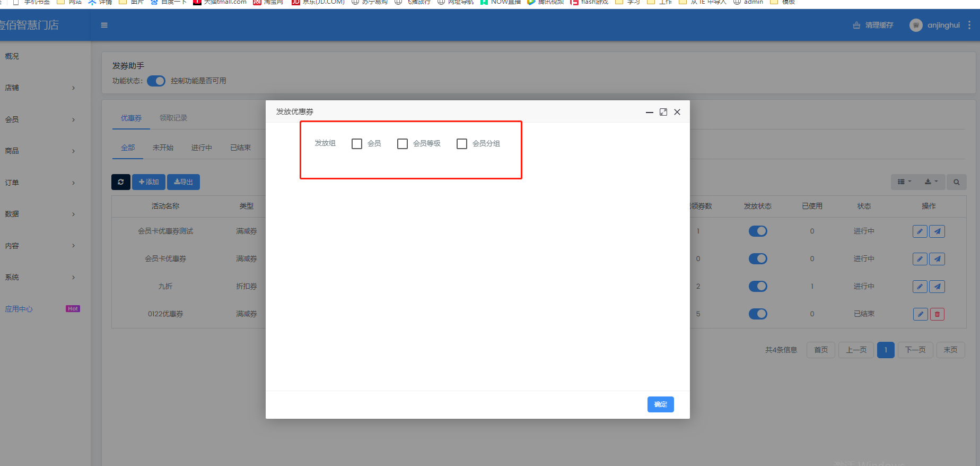The height and width of the screenshot is (466, 980).
Task: Select the 进行中 filter tab
Action: click(202, 148)
